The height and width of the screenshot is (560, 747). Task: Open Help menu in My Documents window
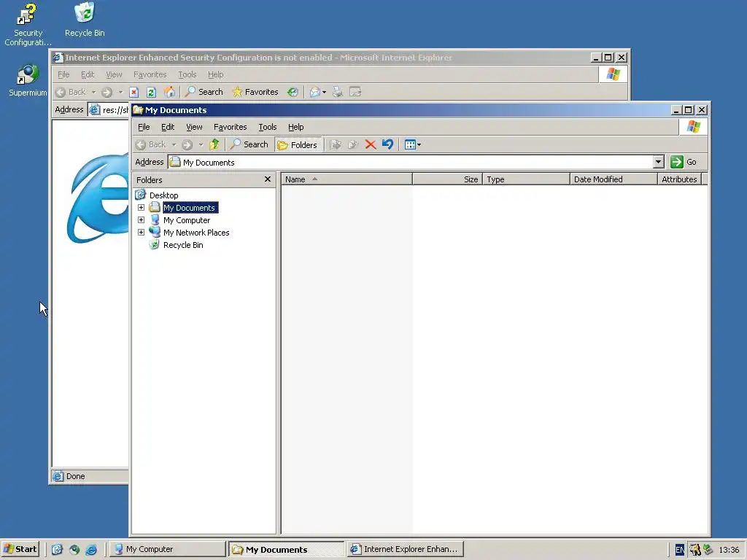click(x=296, y=127)
